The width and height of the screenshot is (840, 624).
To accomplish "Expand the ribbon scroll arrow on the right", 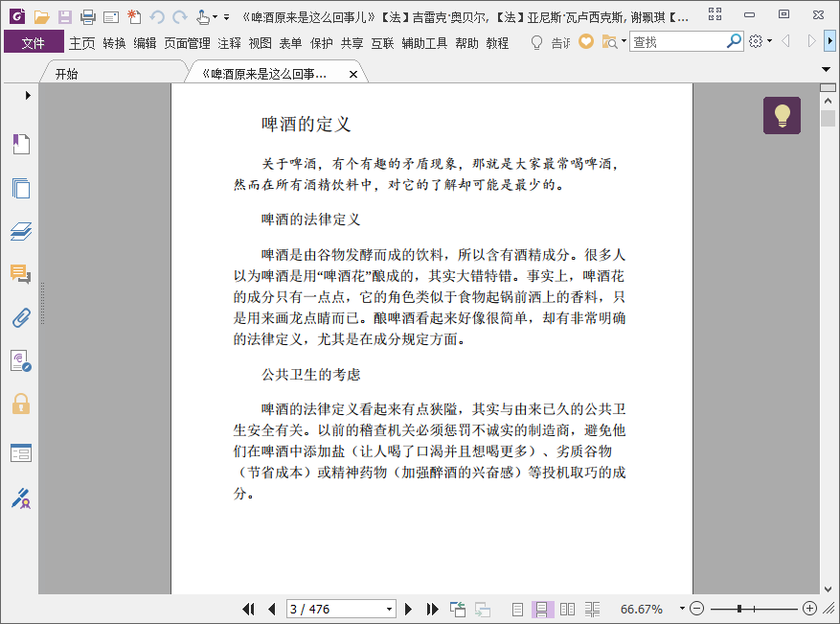I will [x=829, y=41].
